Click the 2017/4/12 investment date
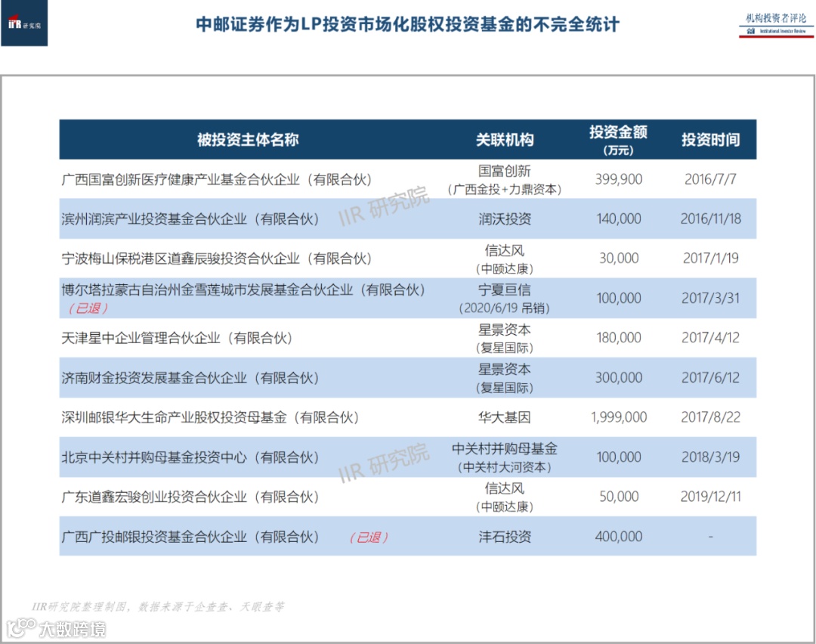The height and width of the screenshot is (644, 816). point(710,339)
